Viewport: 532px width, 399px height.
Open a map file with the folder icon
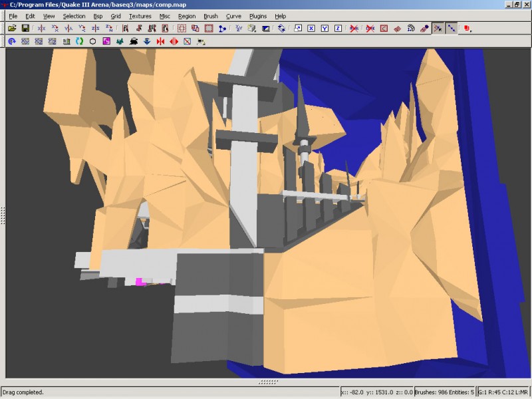[x=12, y=29]
